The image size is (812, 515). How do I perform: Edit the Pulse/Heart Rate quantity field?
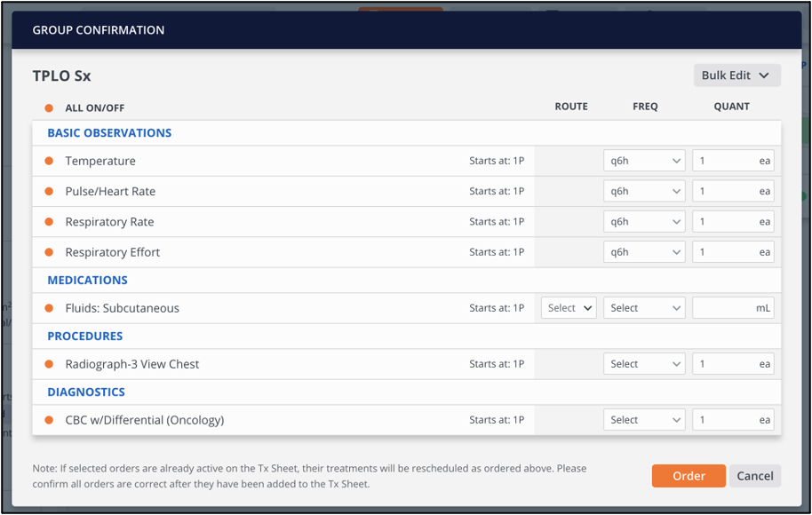pyautogui.click(x=733, y=192)
